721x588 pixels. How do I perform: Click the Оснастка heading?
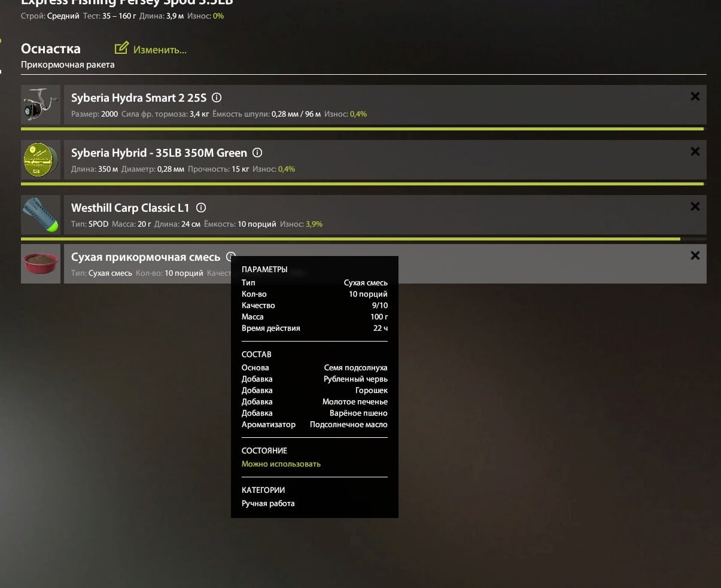point(51,48)
